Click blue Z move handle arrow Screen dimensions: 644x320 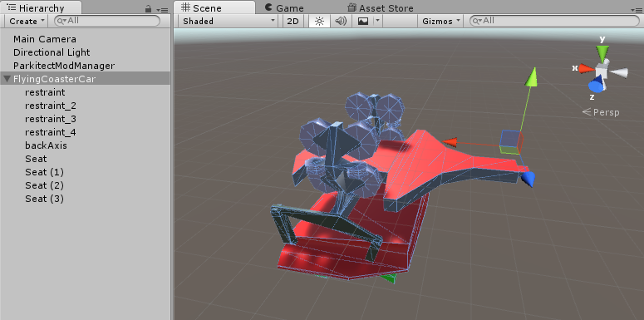coord(528,179)
